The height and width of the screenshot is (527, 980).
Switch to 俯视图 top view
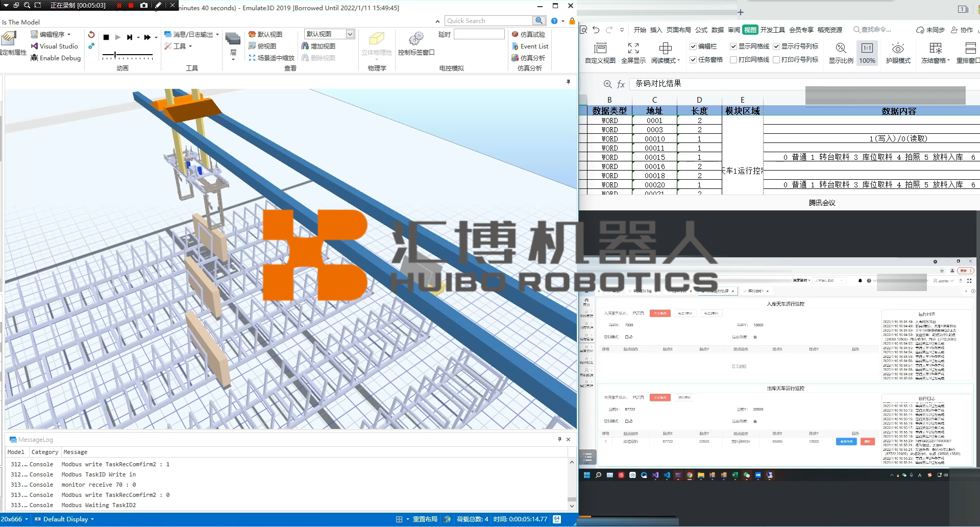[x=262, y=46]
